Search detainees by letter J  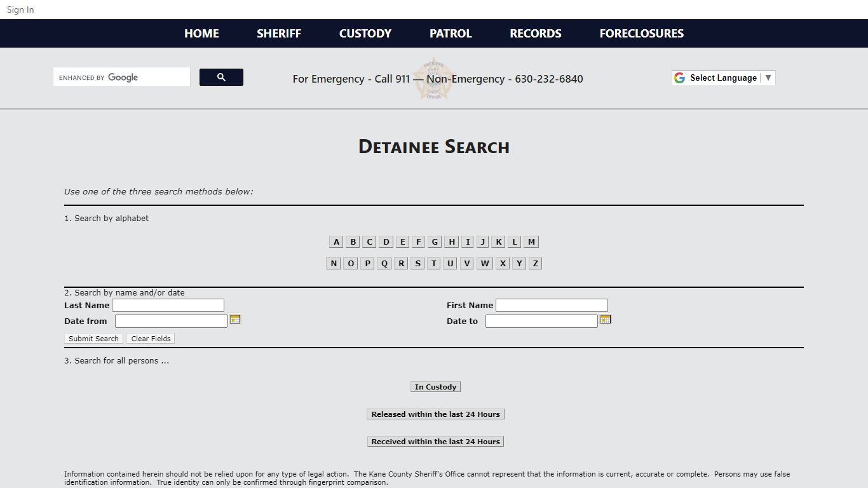(x=483, y=242)
